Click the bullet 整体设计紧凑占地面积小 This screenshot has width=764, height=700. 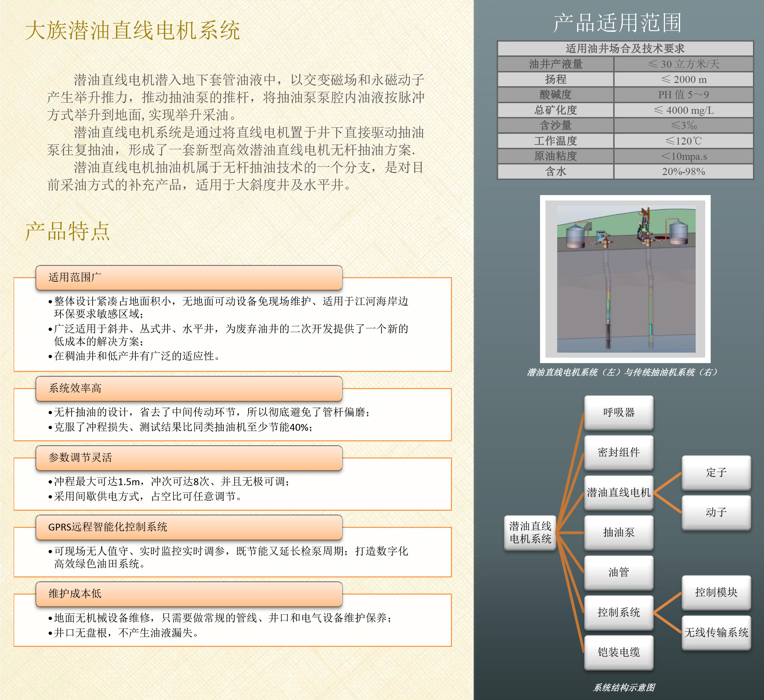[228, 307]
